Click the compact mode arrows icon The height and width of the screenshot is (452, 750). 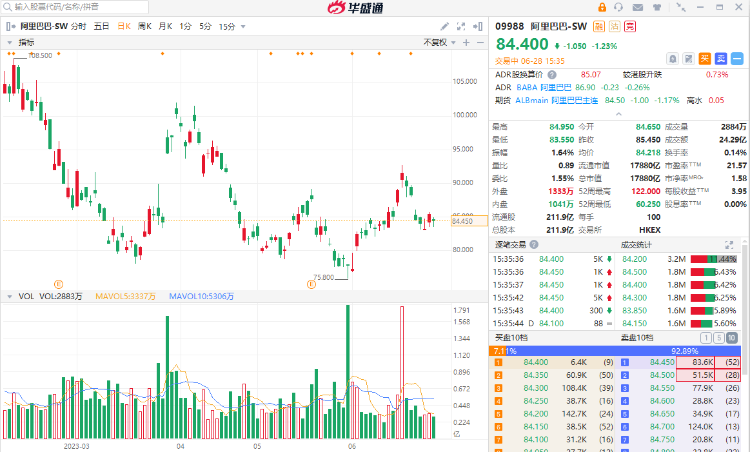[x=681, y=7]
